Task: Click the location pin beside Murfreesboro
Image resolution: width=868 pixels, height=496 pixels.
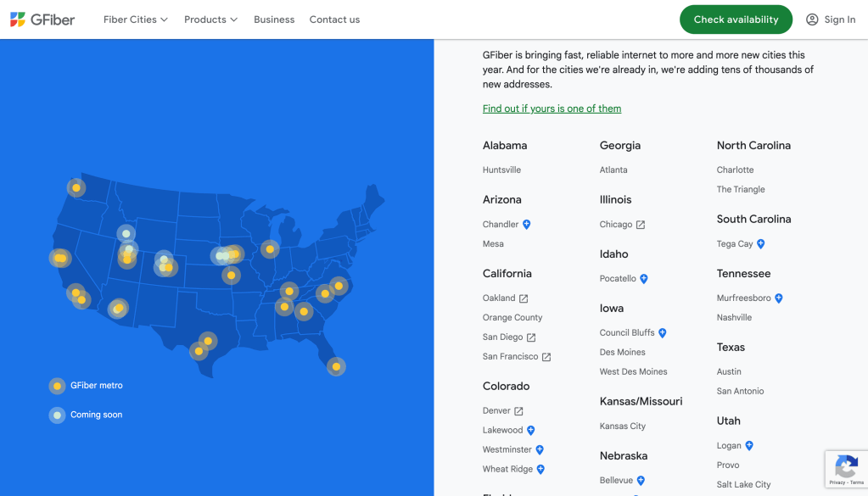Action: point(779,298)
